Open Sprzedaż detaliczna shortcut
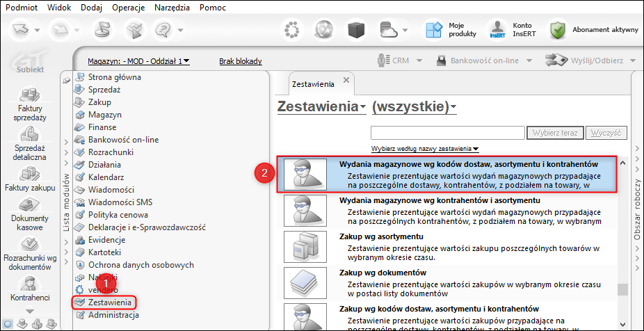644x331 pixels. pyautogui.click(x=29, y=144)
